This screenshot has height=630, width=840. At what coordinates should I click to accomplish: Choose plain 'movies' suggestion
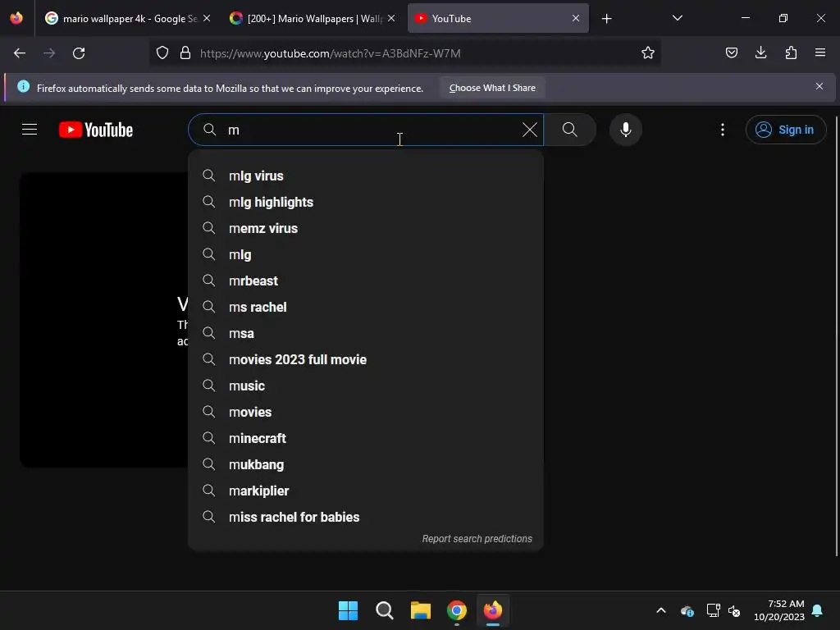[x=366, y=412]
